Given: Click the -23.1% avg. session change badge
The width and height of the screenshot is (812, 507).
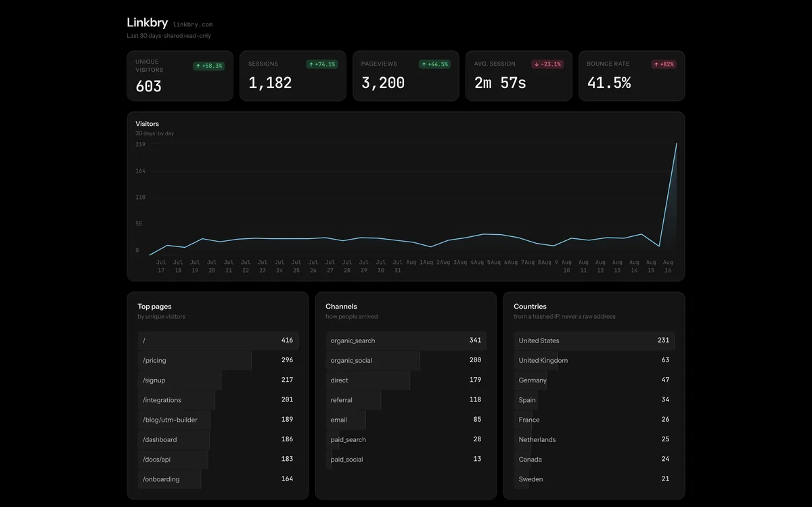Looking at the screenshot, I should [x=547, y=64].
